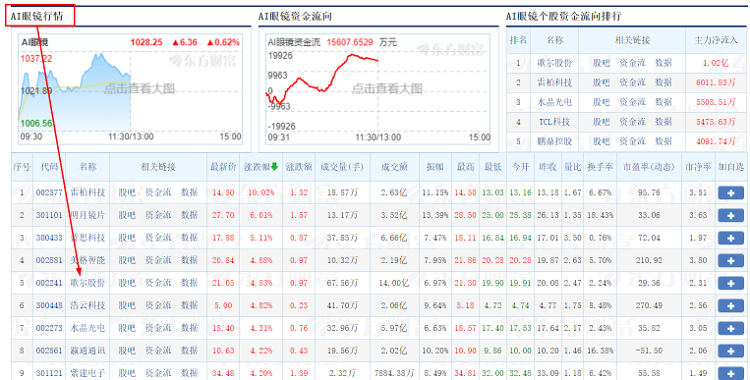Open 股吧 link in 雷柏科技 table row

coord(127,192)
